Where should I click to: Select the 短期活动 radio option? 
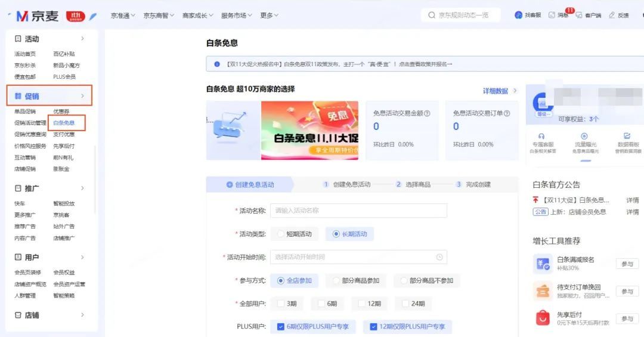[280, 234]
